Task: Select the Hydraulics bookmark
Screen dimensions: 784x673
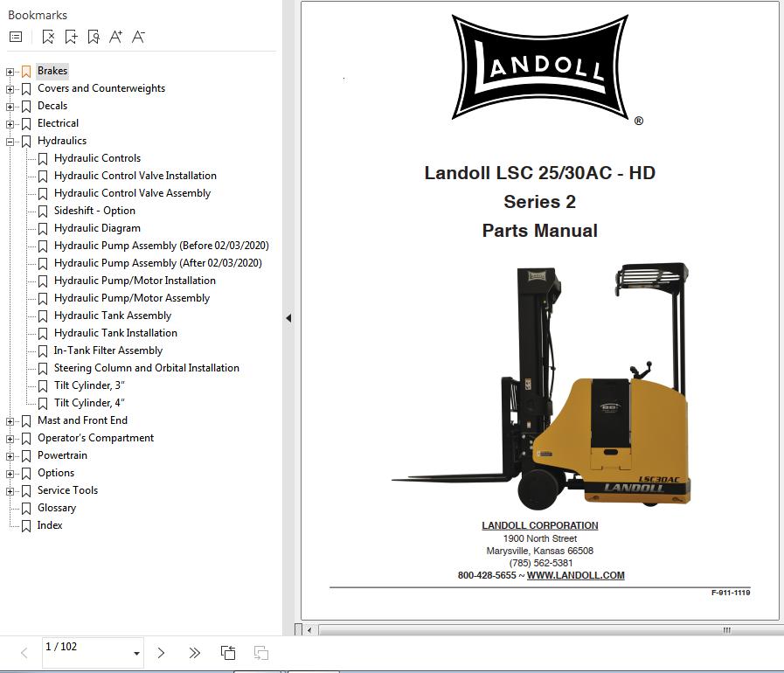Action: (62, 141)
